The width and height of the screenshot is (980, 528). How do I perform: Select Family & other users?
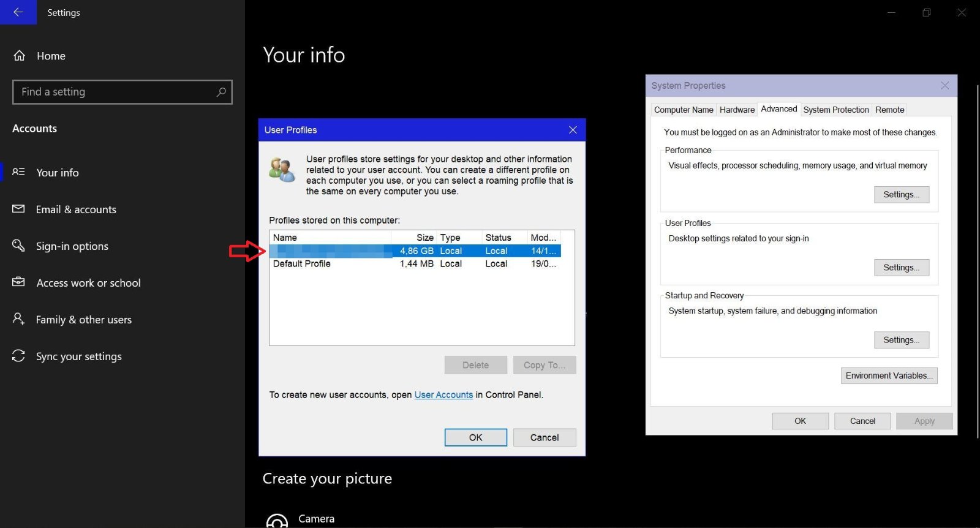pos(83,320)
